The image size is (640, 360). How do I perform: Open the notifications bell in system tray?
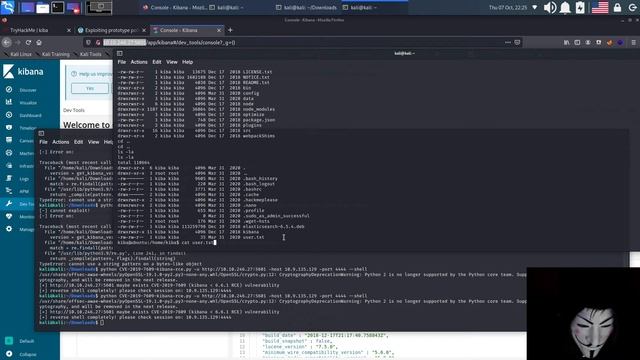[x=565, y=7]
